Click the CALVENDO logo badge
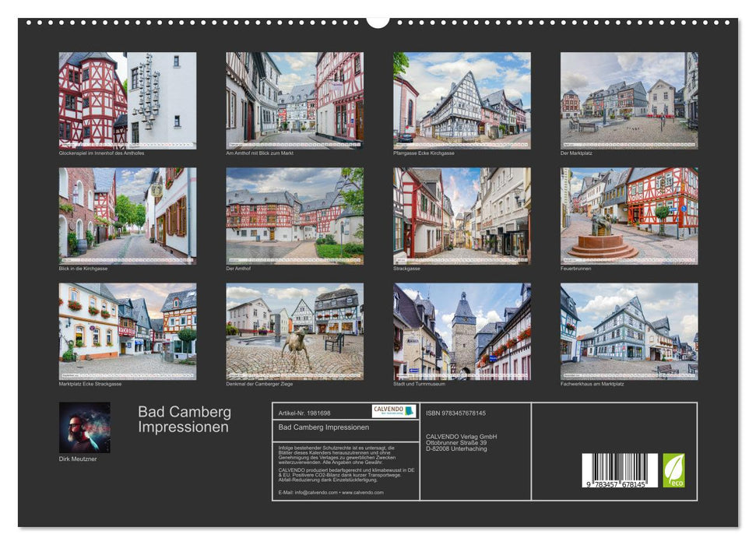The width and height of the screenshot is (756, 545). pos(393,411)
